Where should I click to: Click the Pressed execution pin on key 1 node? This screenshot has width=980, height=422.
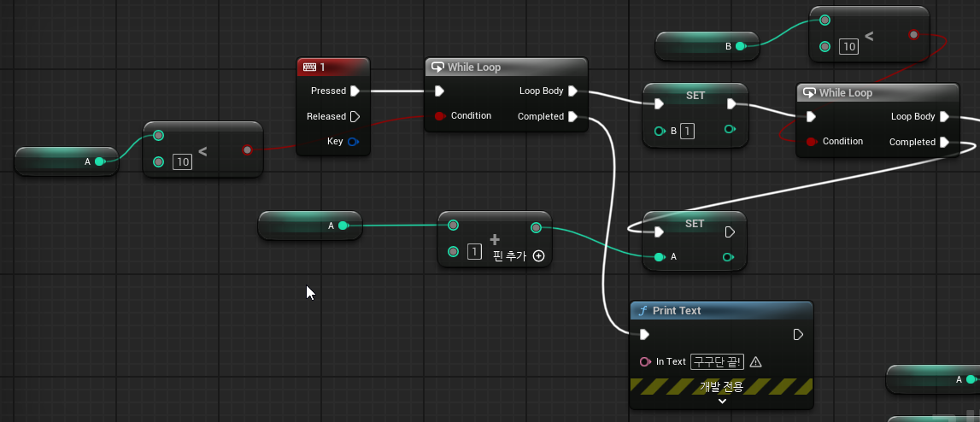[355, 91]
